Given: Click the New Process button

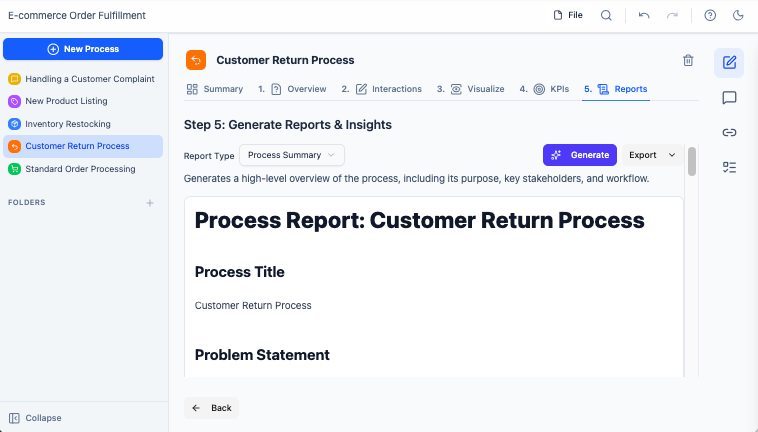Looking at the screenshot, I should coord(83,49).
